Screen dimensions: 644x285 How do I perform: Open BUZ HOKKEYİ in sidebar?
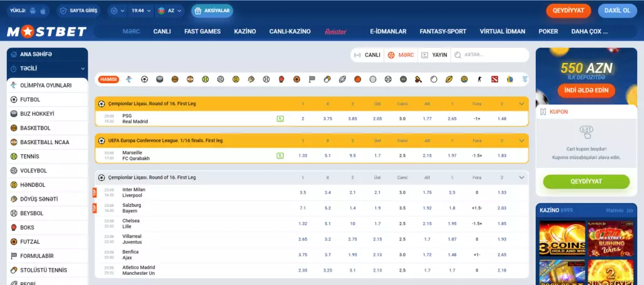(x=47, y=114)
